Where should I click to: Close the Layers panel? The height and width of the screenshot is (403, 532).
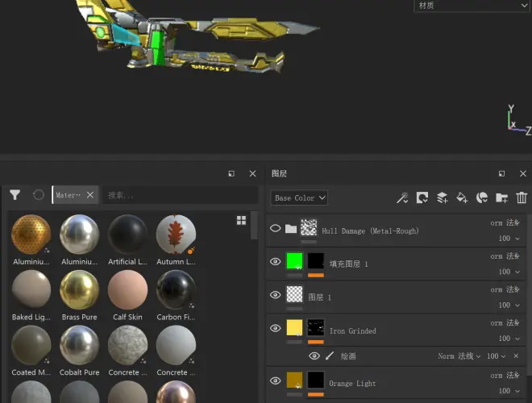coord(523,173)
